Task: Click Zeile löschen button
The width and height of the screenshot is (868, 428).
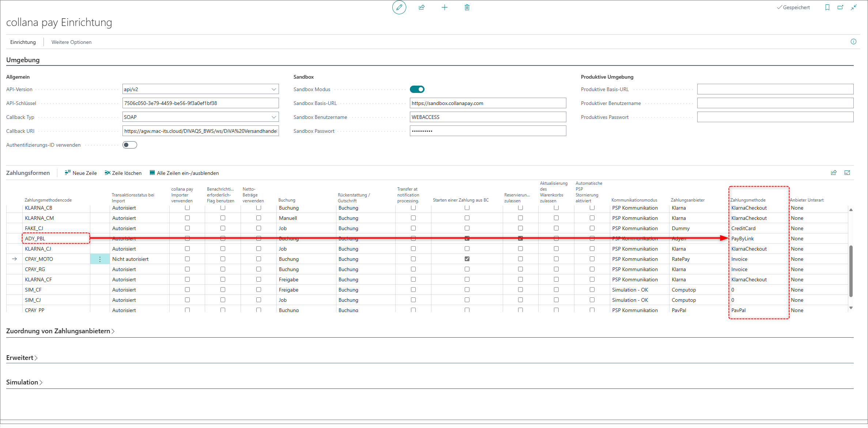Action: tap(123, 173)
